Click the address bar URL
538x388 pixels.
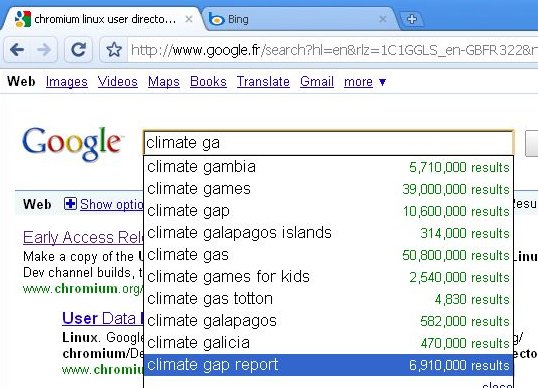pyautogui.click(x=333, y=50)
